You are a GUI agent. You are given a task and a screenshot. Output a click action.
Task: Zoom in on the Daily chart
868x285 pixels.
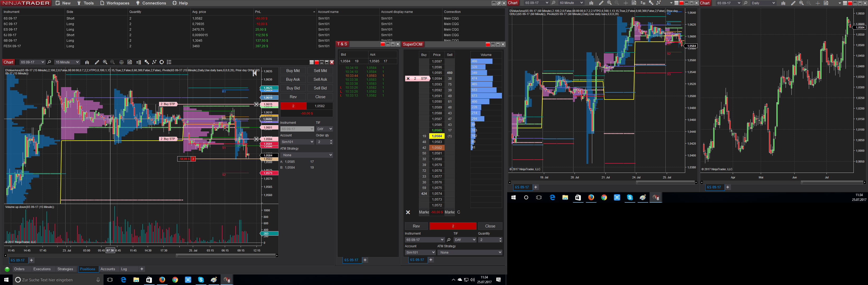point(801,3)
